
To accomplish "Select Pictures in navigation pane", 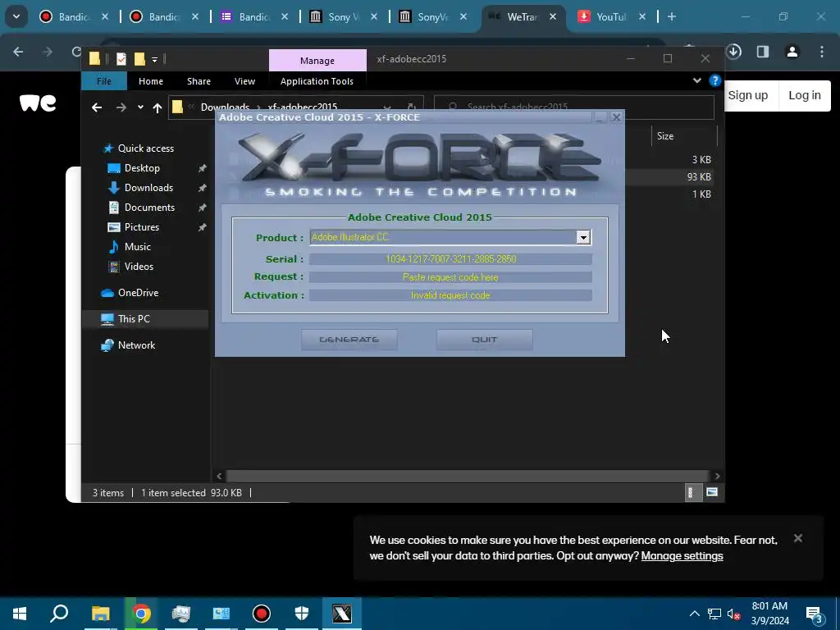I will coord(141,227).
